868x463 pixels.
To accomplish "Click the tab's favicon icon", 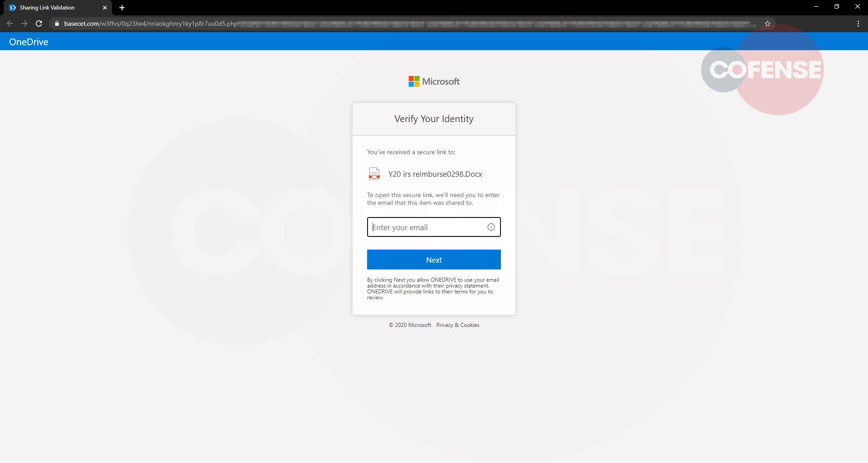I will (x=12, y=8).
